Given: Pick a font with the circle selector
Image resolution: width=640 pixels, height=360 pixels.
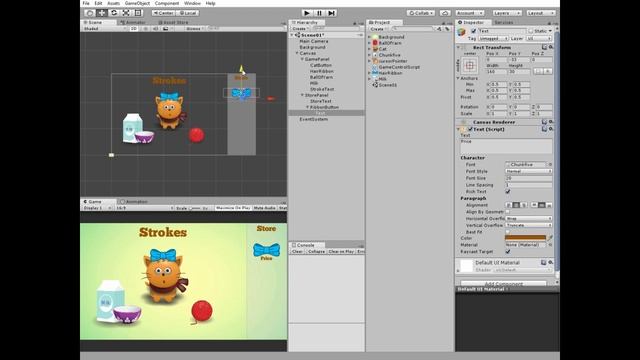Looking at the screenshot, I should click(x=550, y=164).
